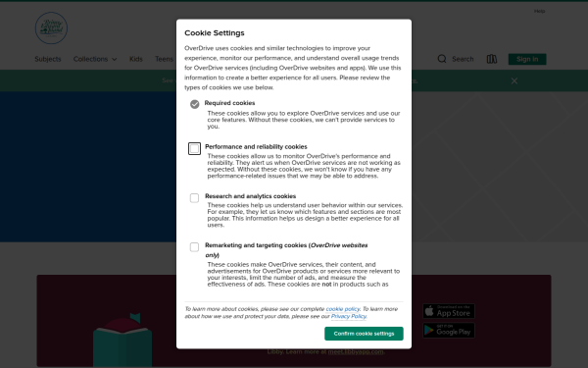Click the Required cookies checkmark icon
The height and width of the screenshot is (368, 588).
pos(195,104)
